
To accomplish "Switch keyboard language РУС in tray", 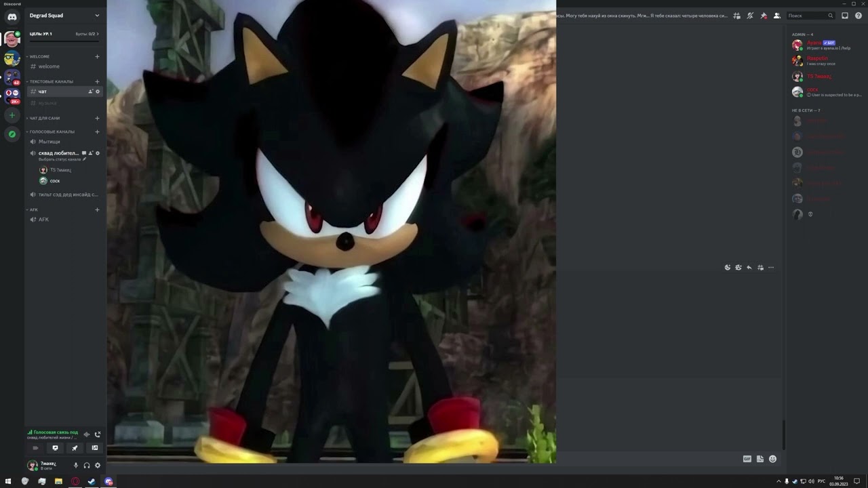I will coord(822,481).
